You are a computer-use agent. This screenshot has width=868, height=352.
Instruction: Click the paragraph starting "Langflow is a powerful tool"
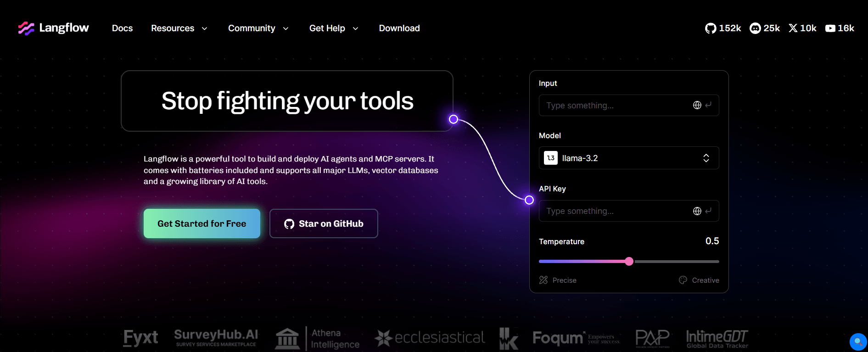(x=291, y=170)
